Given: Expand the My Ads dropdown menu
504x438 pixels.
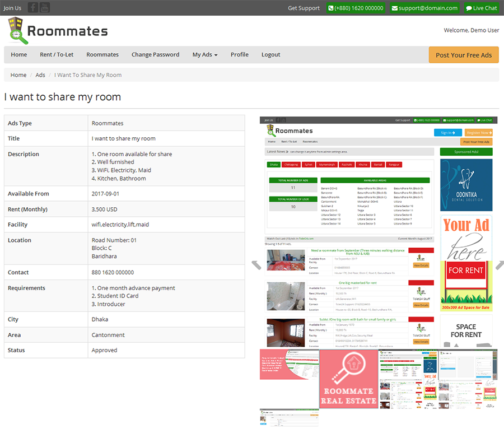Looking at the screenshot, I should click(x=205, y=54).
